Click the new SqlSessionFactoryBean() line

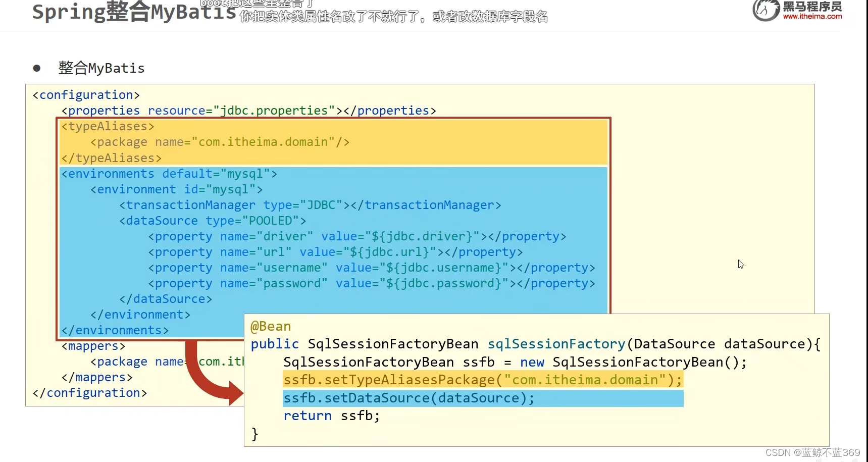[x=515, y=362]
